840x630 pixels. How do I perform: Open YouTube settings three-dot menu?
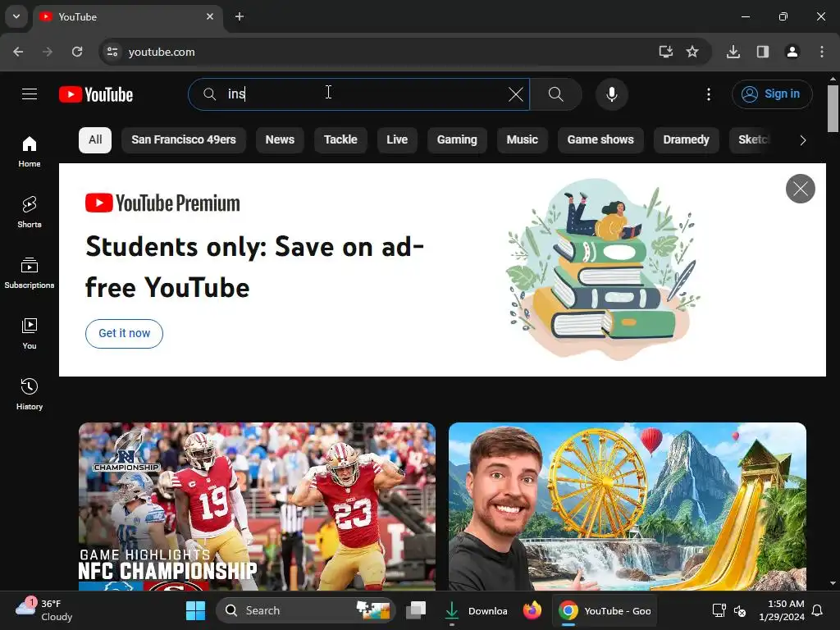click(x=709, y=94)
